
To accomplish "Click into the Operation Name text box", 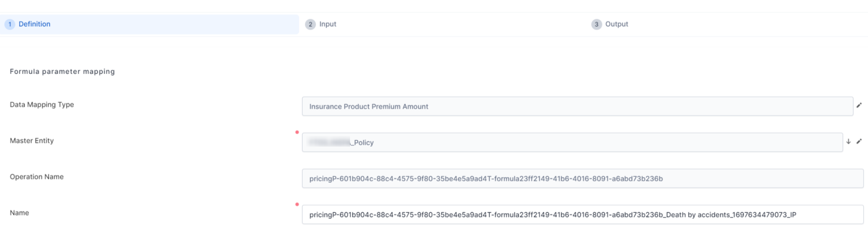I will coord(582,179).
